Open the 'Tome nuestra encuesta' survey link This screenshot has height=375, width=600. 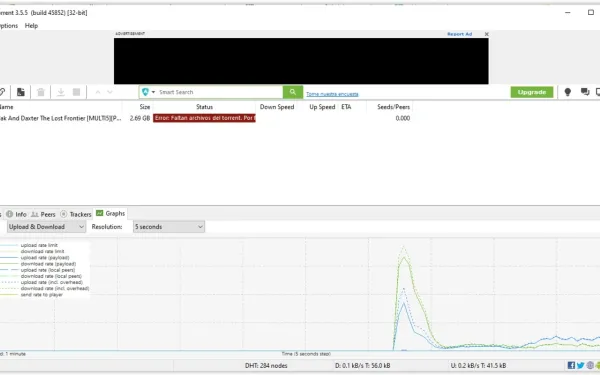coord(332,94)
